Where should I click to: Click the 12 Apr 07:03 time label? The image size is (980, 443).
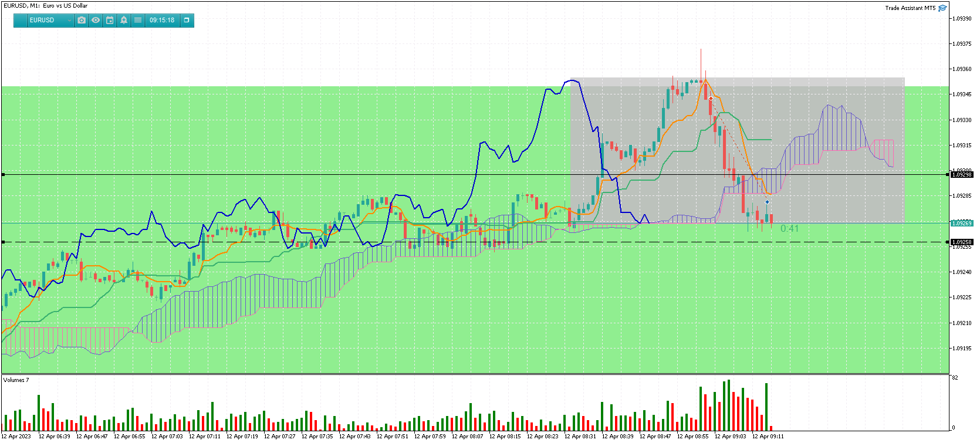[x=167, y=436]
